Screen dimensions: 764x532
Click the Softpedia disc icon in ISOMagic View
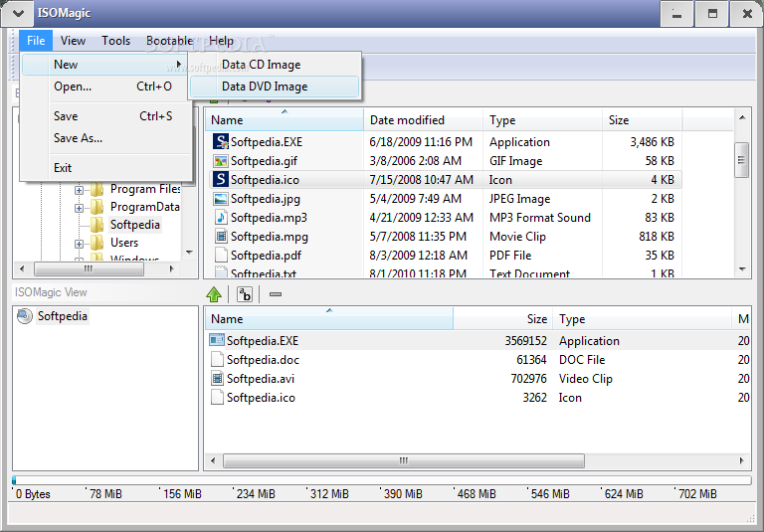(x=24, y=316)
